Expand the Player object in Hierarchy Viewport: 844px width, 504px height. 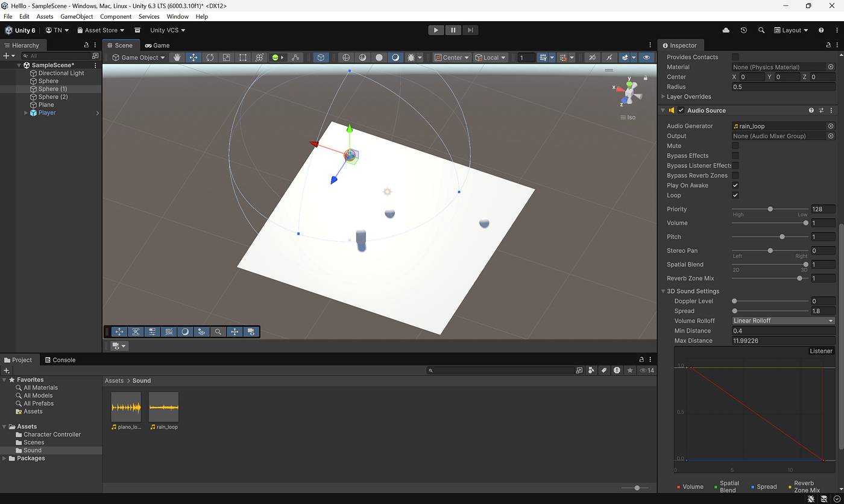26,113
